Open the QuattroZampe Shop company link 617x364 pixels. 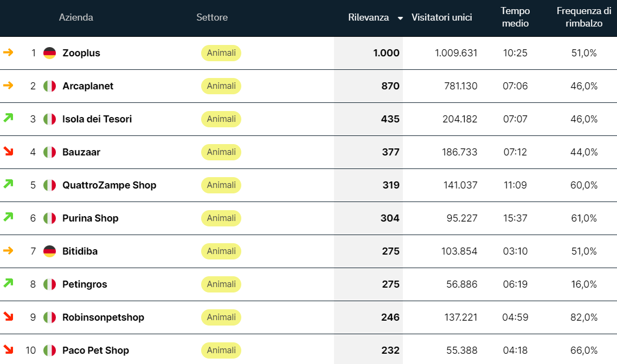(110, 185)
